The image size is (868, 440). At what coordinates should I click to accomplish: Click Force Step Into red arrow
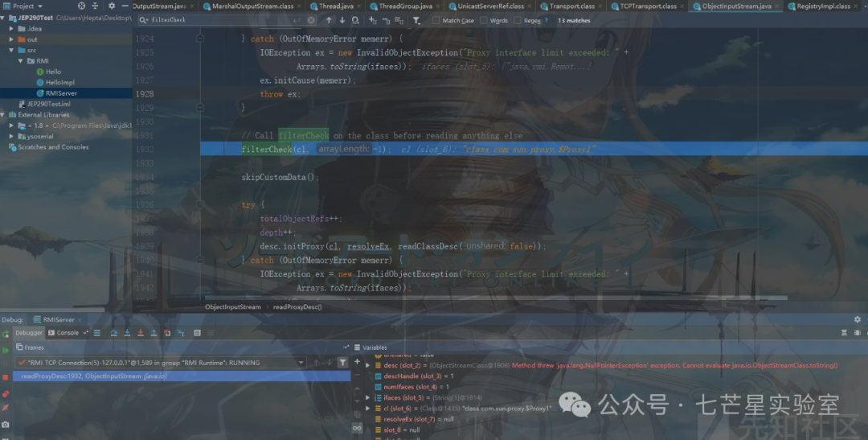pyautogui.click(x=140, y=333)
